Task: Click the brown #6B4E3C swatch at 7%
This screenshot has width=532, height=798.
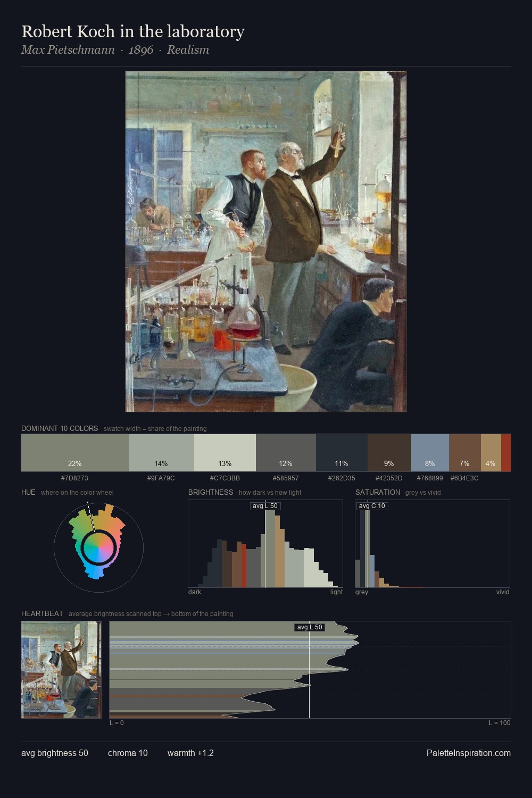Action: point(465,453)
